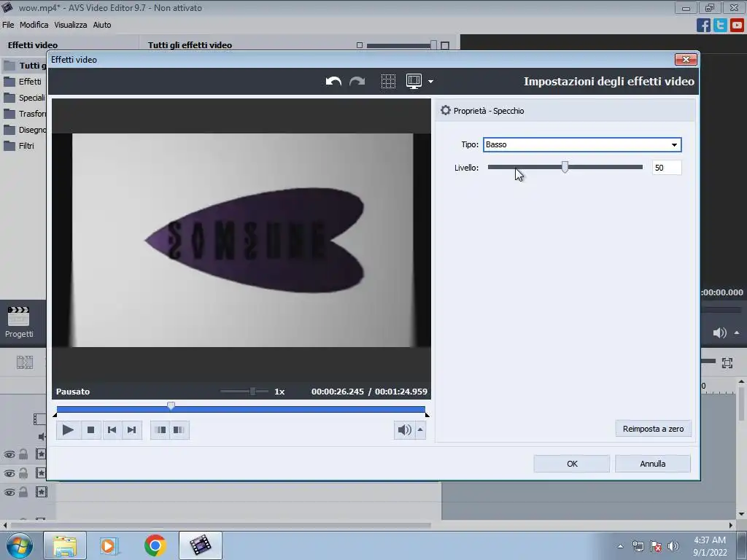Toggle visibility eye of first effects track
747x560 pixels.
click(x=9, y=455)
